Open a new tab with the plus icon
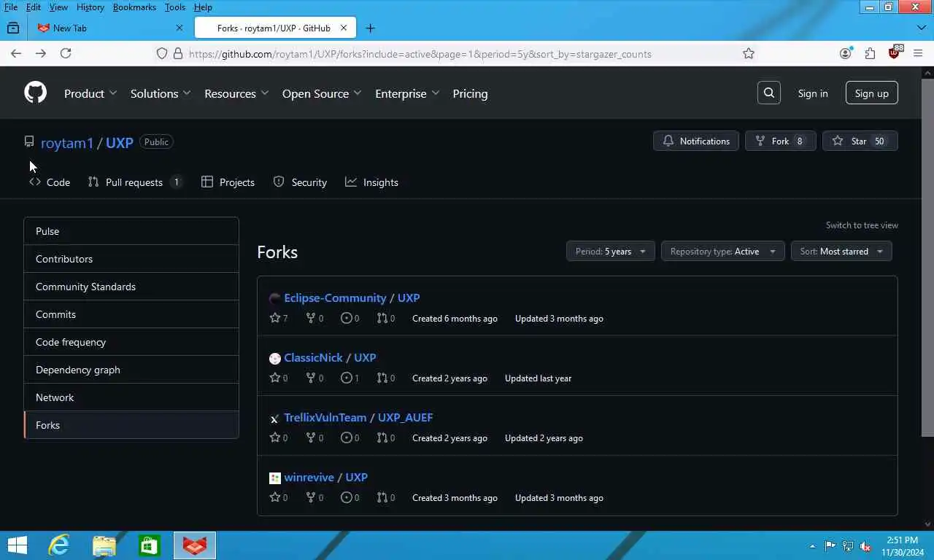 370,28
